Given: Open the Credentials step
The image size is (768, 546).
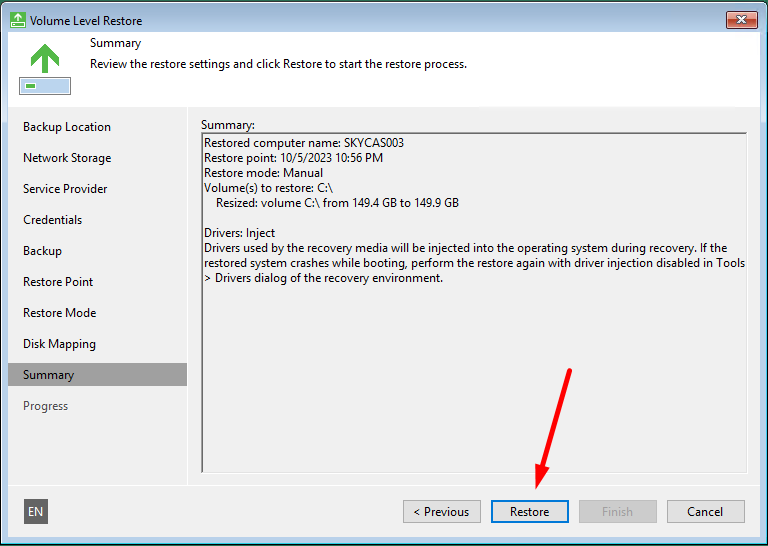Looking at the screenshot, I should 52,219.
